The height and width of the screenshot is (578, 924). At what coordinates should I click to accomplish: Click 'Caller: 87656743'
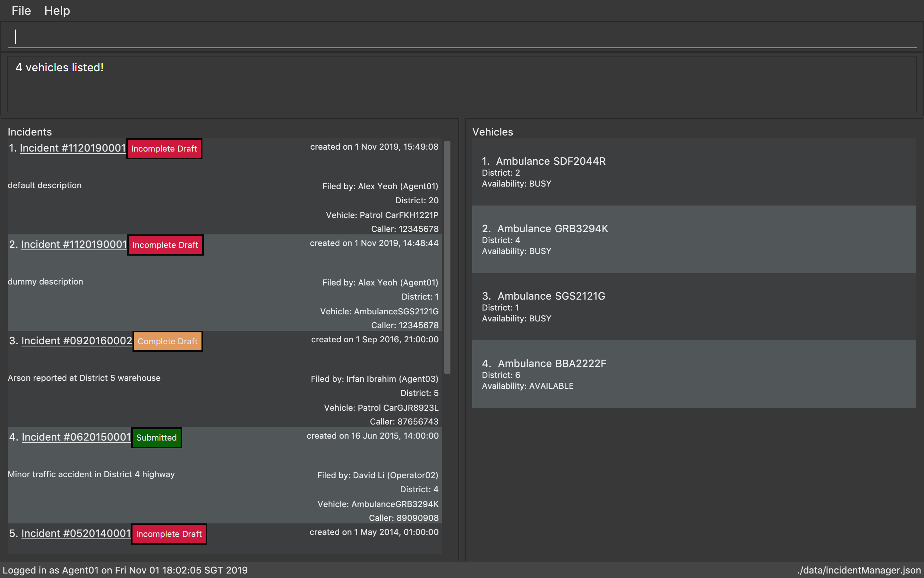pyautogui.click(x=404, y=422)
